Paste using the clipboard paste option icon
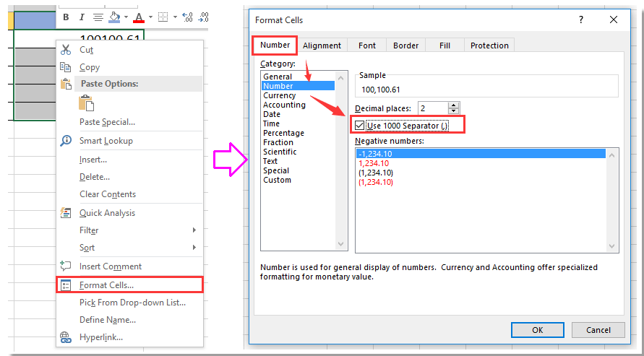644x356 pixels. click(x=87, y=103)
